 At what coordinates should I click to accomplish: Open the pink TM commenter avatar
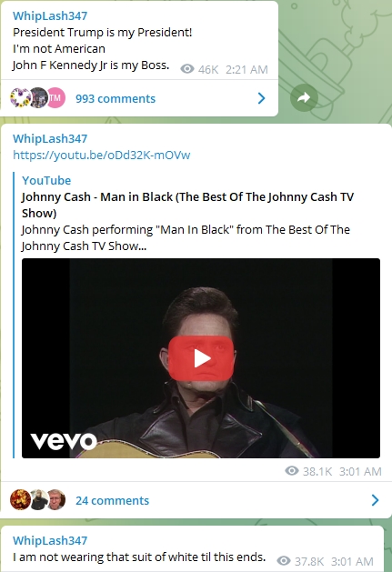point(55,98)
